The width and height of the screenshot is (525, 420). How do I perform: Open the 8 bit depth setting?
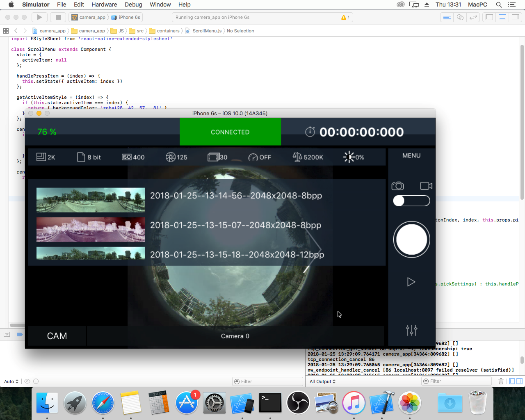click(x=89, y=157)
